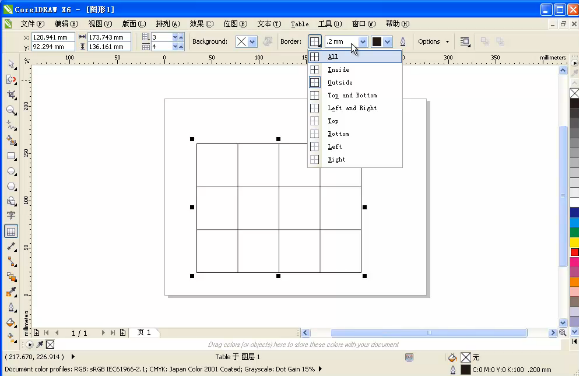Select the Freehand drawing tool
This screenshot has height=376, width=579.
point(11,125)
